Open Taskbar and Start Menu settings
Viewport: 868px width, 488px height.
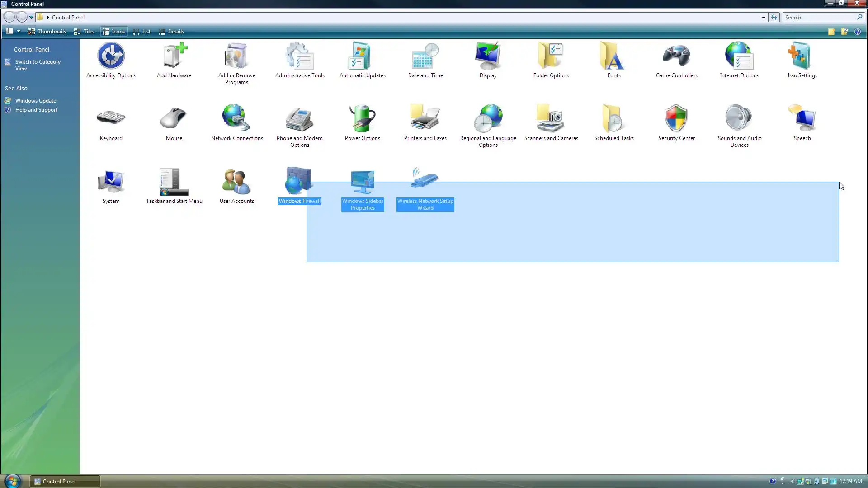coord(174,182)
